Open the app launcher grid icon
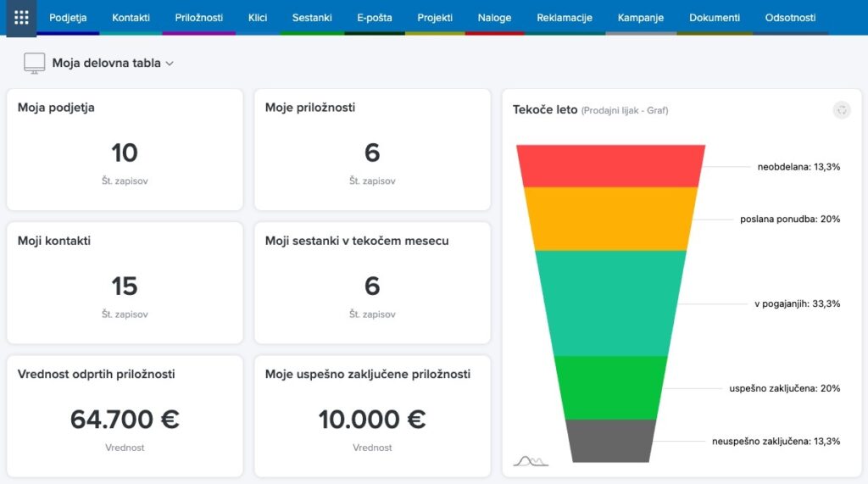This screenshot has height=484, width=868. point(21,18)
